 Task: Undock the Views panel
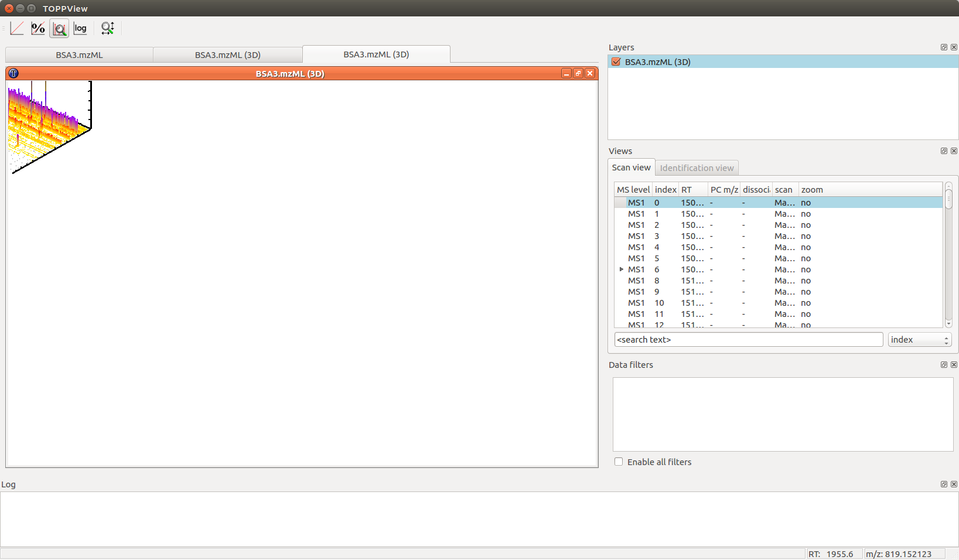tap(944, 151)
